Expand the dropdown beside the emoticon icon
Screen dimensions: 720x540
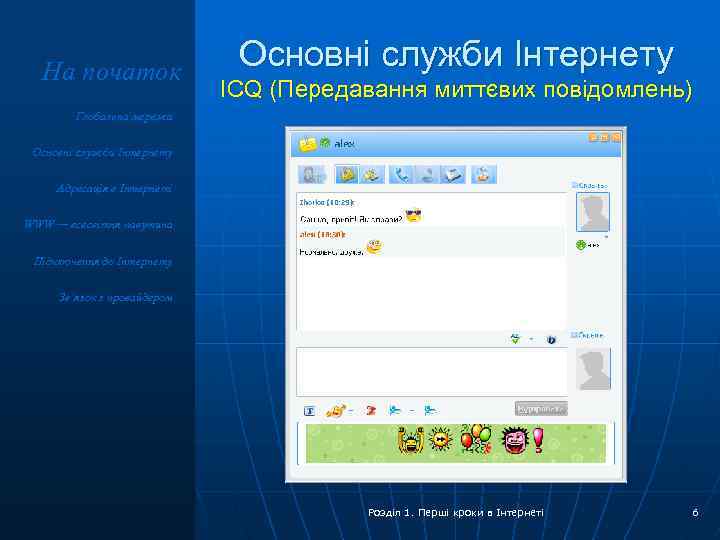click(350, 411)
